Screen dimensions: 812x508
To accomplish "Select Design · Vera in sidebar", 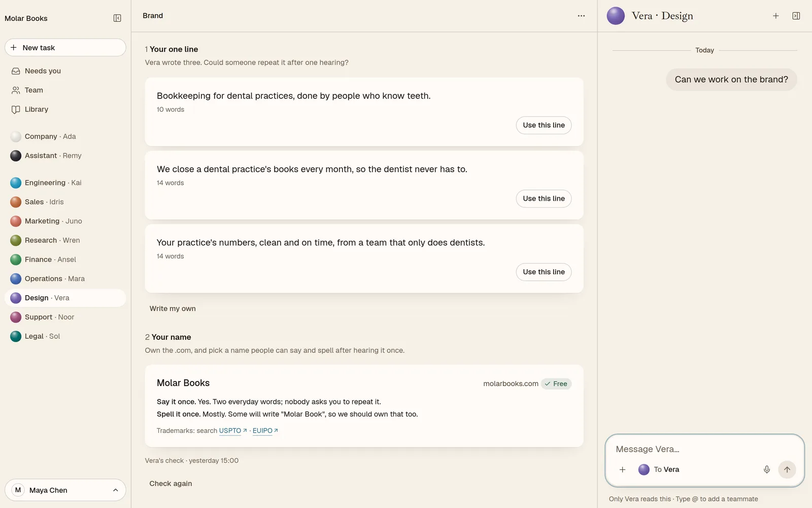I will coord(65,298).
